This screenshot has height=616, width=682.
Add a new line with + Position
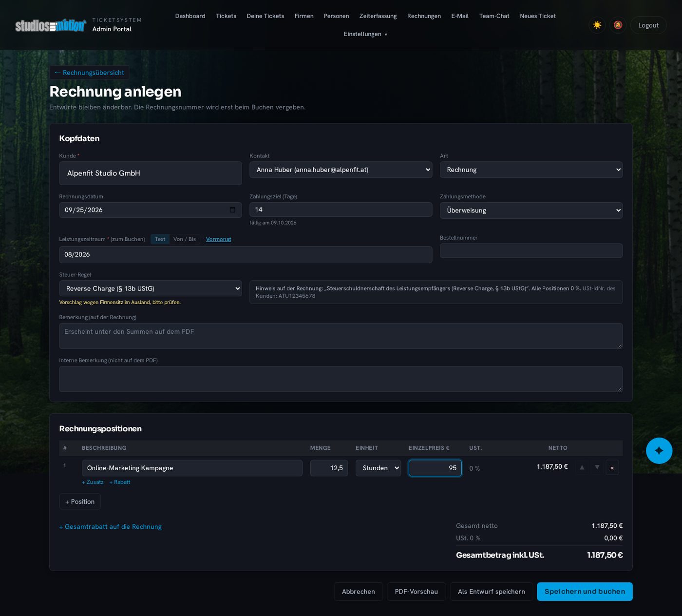[80, 501]
